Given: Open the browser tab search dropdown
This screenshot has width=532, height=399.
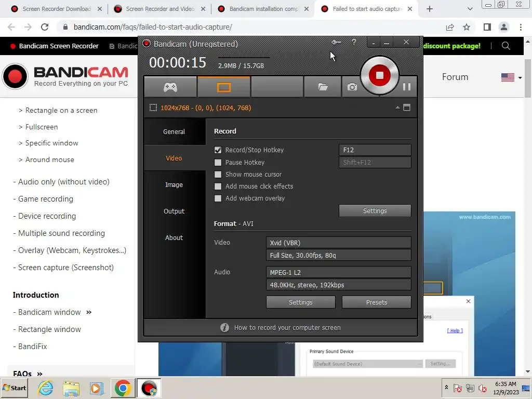Looking at the screenshot, I should click(x=470, y=9).
